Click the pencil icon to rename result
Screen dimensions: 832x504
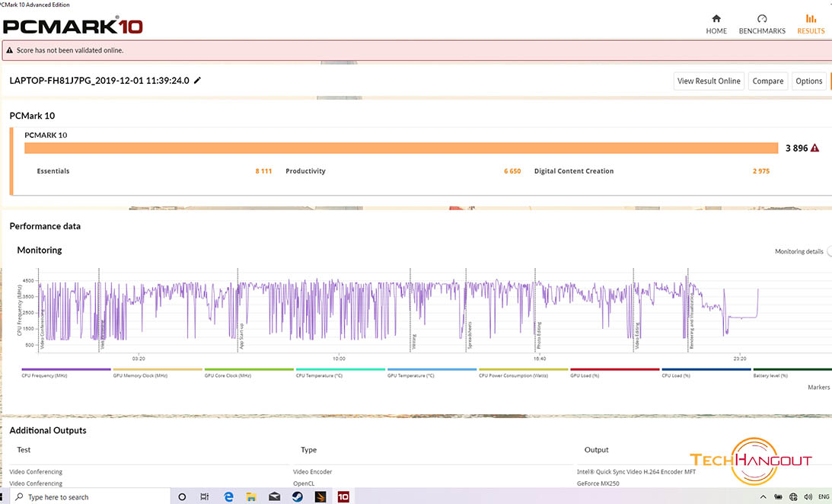[197, 80]
